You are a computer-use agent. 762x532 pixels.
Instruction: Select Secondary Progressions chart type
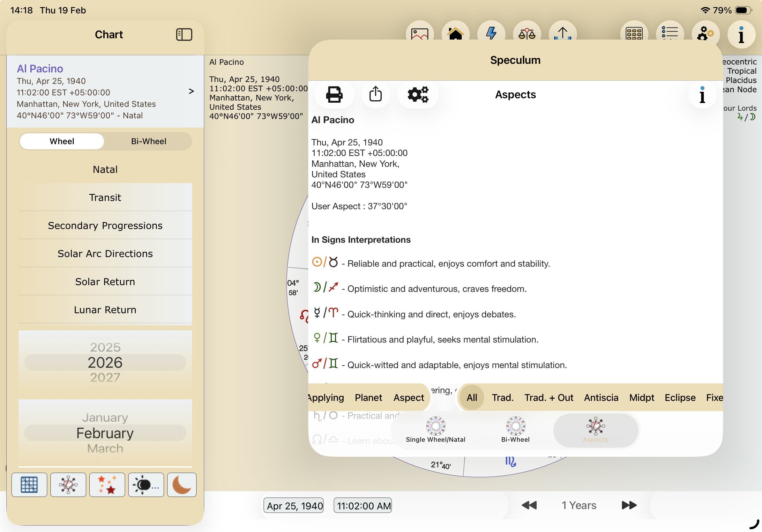(105, 225)
